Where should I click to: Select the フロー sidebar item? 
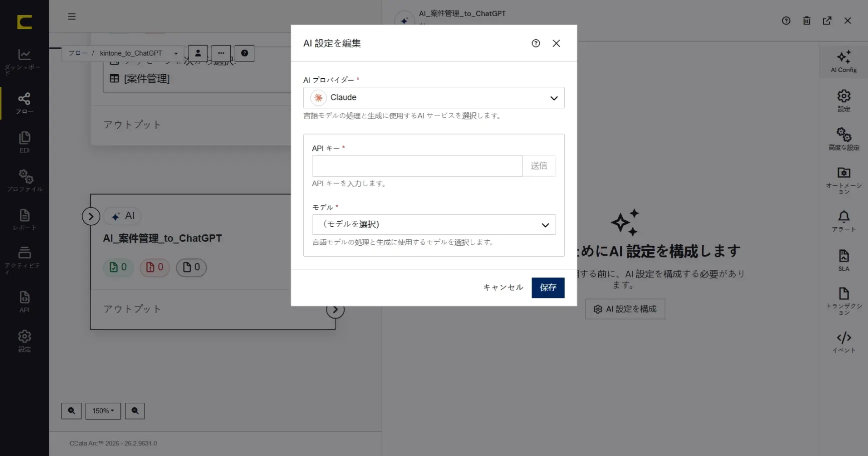coord(24,103)
